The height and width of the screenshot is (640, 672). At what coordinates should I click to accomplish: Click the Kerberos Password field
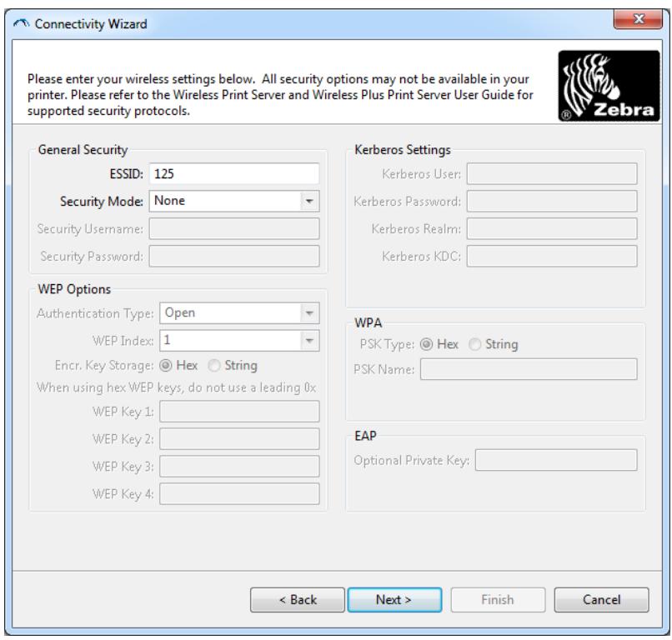(x=552, y=201)
